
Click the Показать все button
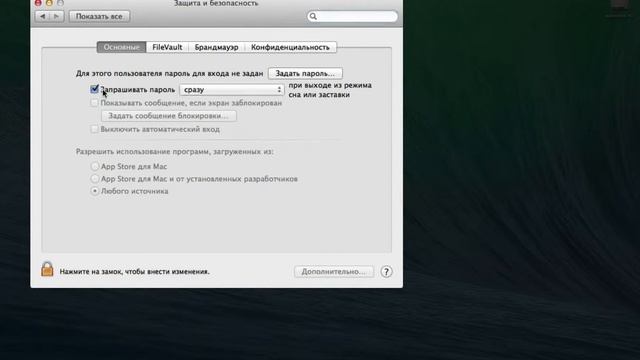[x=99, y=16]
